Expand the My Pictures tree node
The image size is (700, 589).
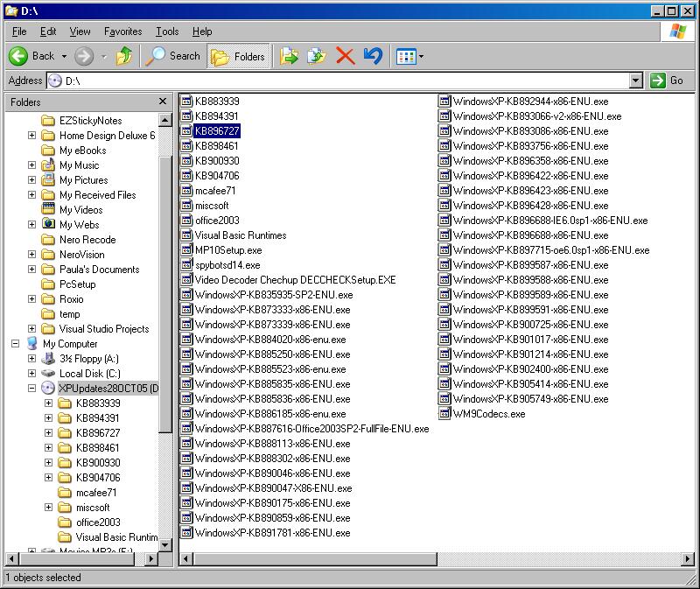32,180
